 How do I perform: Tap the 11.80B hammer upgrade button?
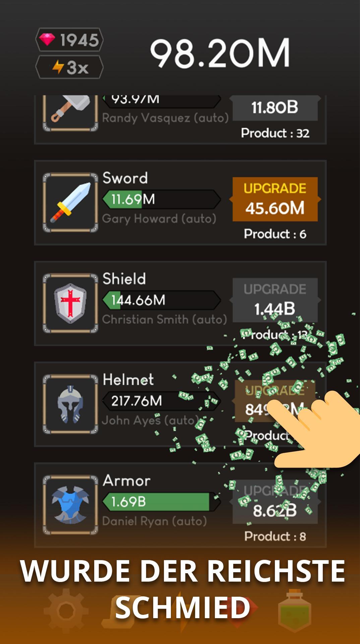[275, 108]
